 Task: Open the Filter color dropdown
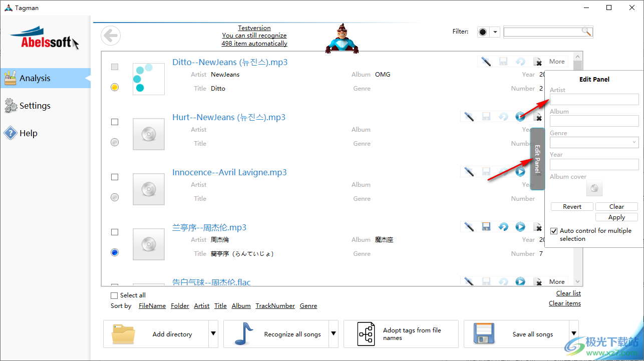tap(494, 31)
